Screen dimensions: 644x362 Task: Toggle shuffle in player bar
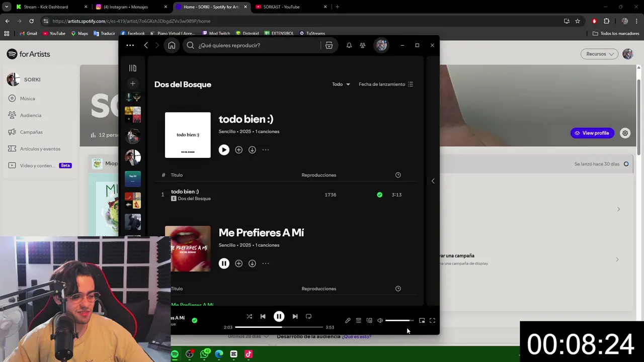[x=249, y=316]
